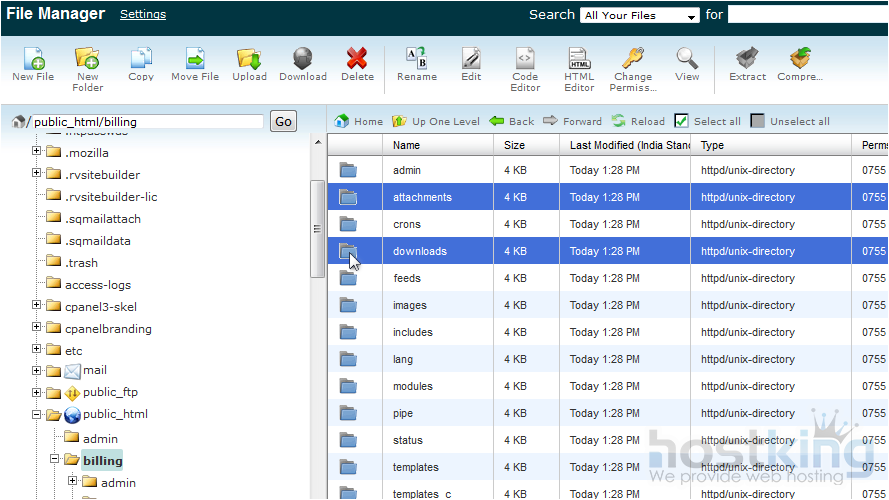This screenshot has width=889, height=500.
Task: Open the HTML Editor tool
Action: [579, 59]
